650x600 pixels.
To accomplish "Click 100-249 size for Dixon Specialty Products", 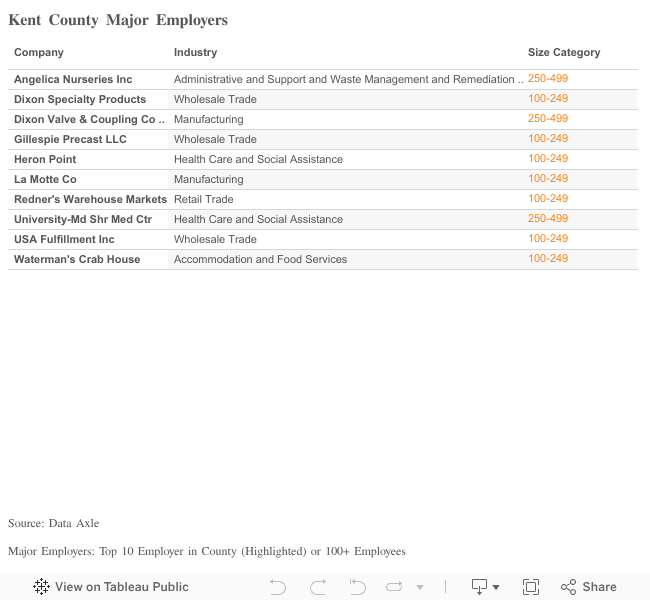I will point(548,98).
